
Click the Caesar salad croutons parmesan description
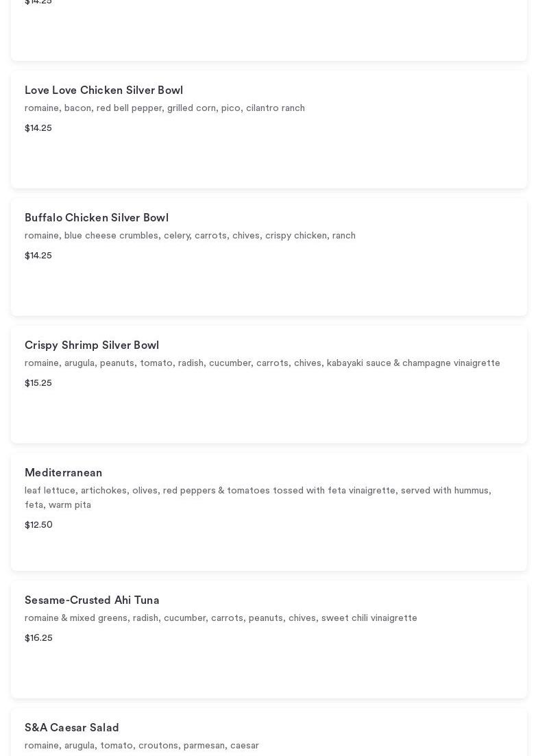(x=142, y=746)
